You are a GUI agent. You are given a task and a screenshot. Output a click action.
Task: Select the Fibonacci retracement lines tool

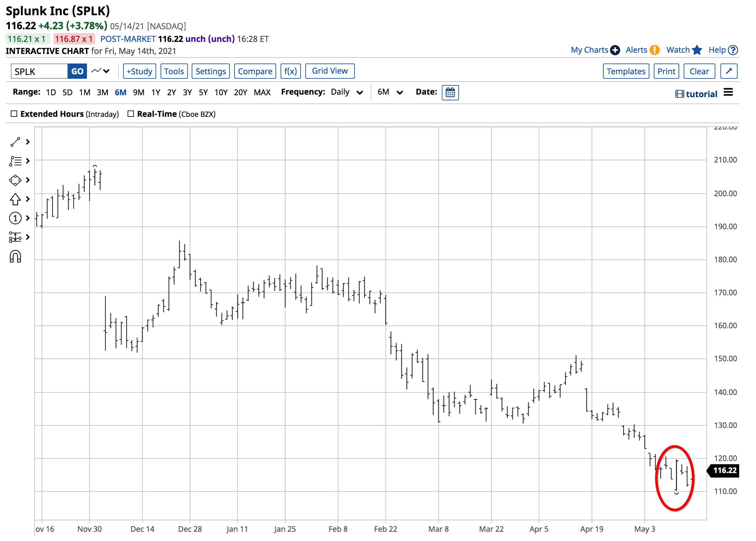click(15, 161)
